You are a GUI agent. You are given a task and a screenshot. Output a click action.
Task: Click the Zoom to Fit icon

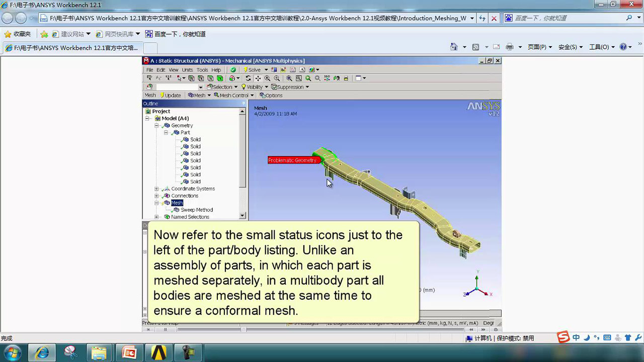[289, 78]
